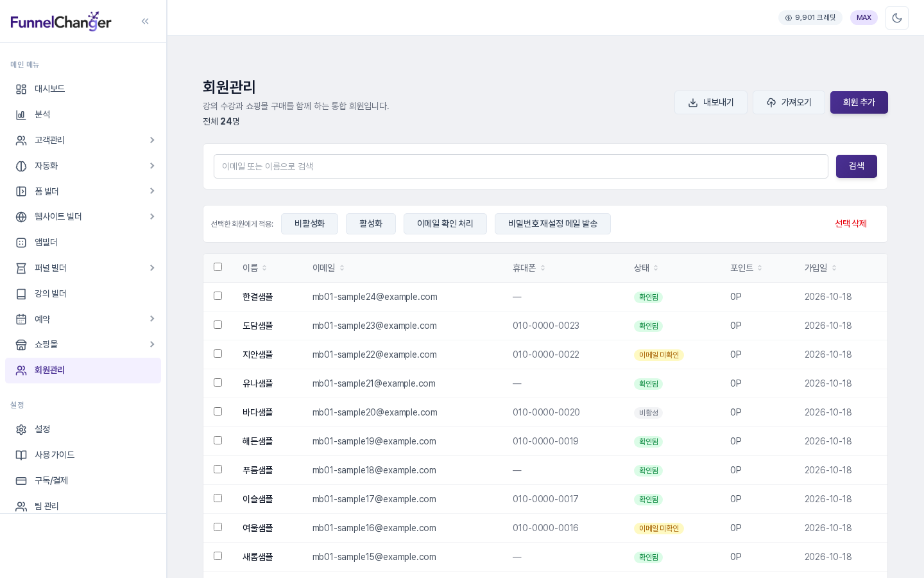This screenshot has height=578, width=924.
Task: Click the 퍼널 빌더 hourglass icon
Action: point(21,268)
